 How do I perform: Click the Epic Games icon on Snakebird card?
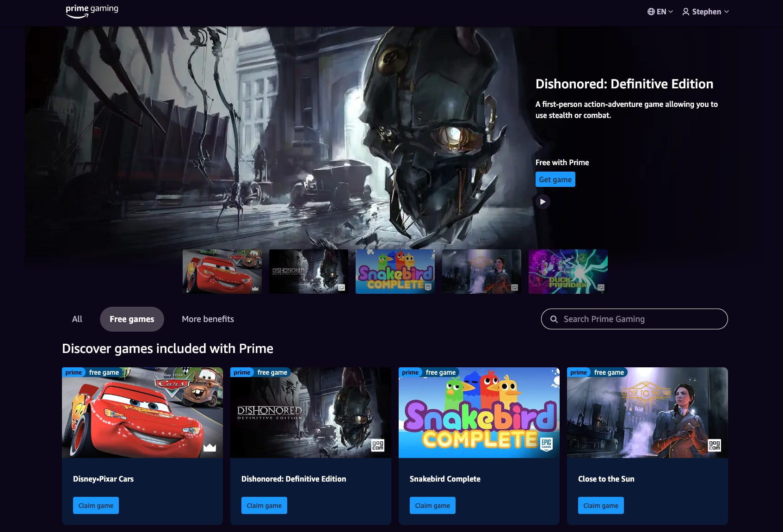point(546,444)
